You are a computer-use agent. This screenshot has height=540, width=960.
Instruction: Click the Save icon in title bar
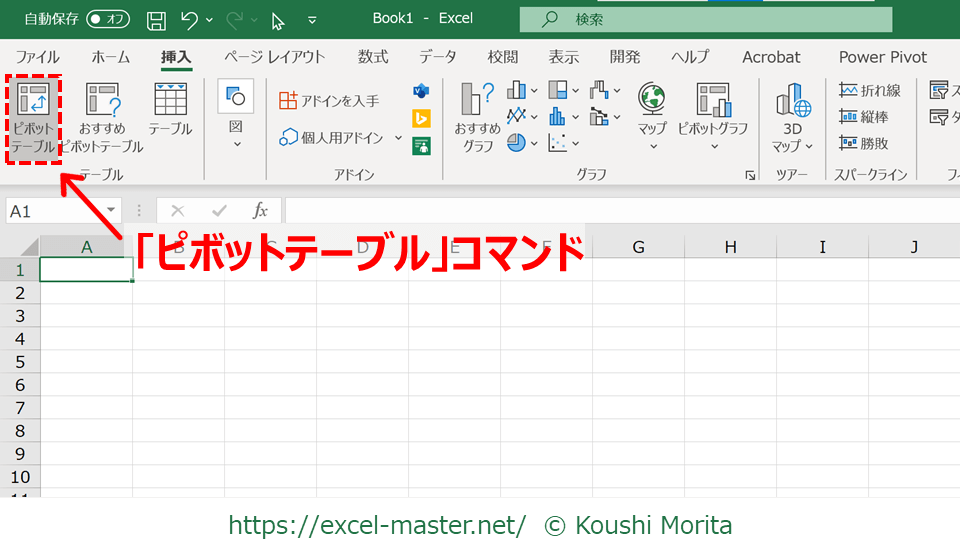click(x=156, y=19)
